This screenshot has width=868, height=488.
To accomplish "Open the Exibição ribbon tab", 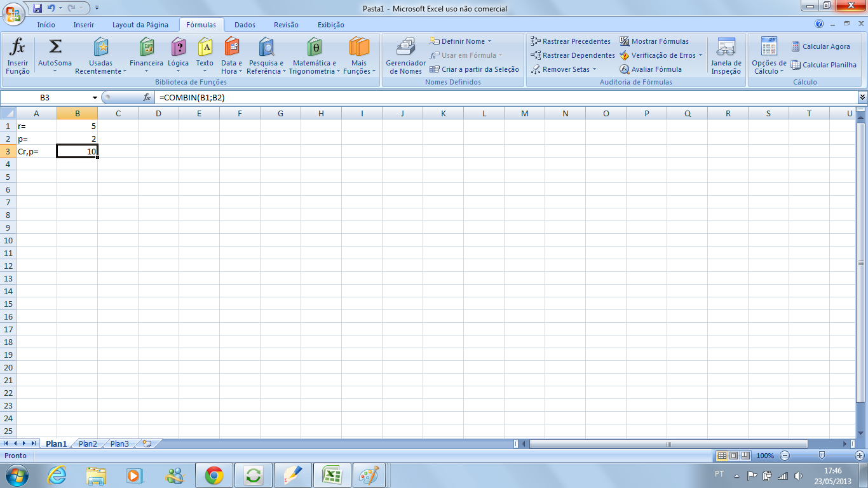I will (331, 25).
